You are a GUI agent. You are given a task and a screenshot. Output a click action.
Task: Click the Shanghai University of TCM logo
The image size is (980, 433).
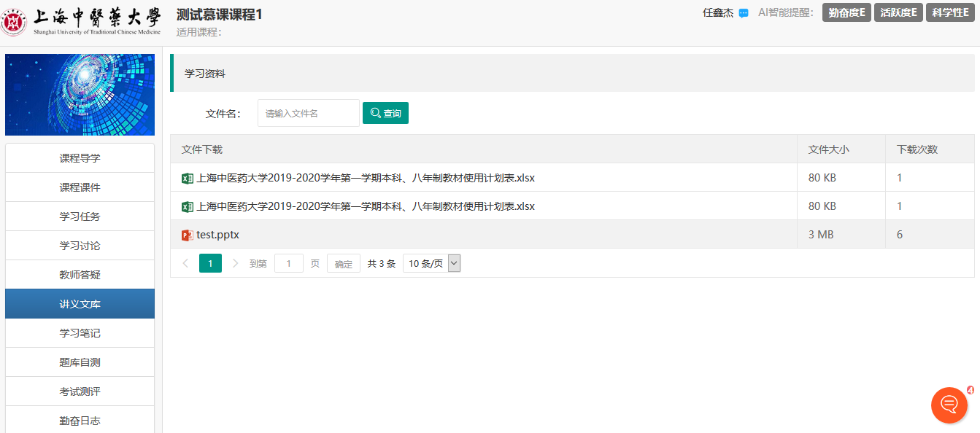82,23
